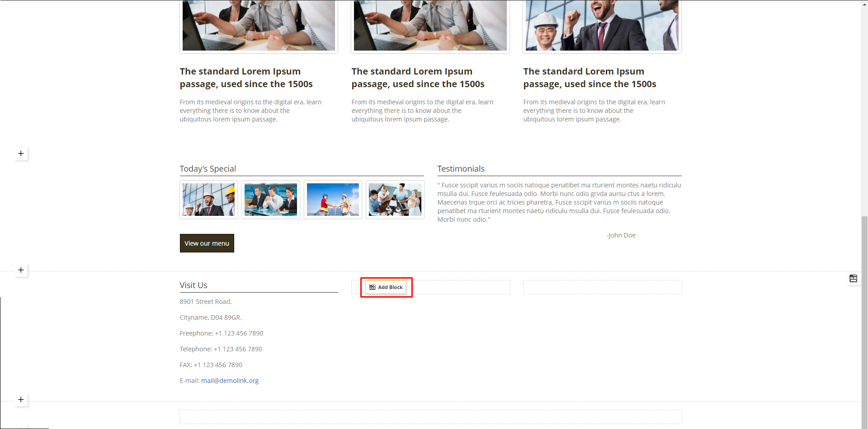Viewport: 868px width, 429px height.
Task: Click the 8901 Street Road address line
Action: tap(206, 302)
